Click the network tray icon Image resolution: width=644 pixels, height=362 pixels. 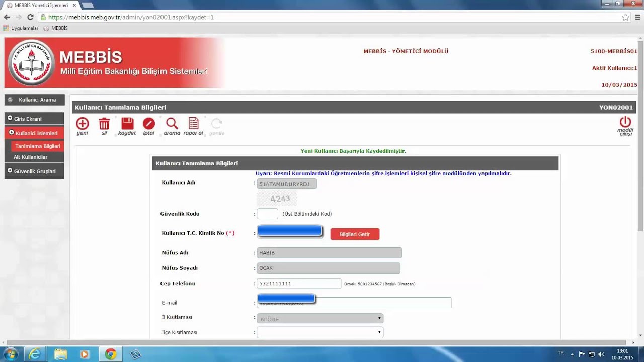point(592,354)
